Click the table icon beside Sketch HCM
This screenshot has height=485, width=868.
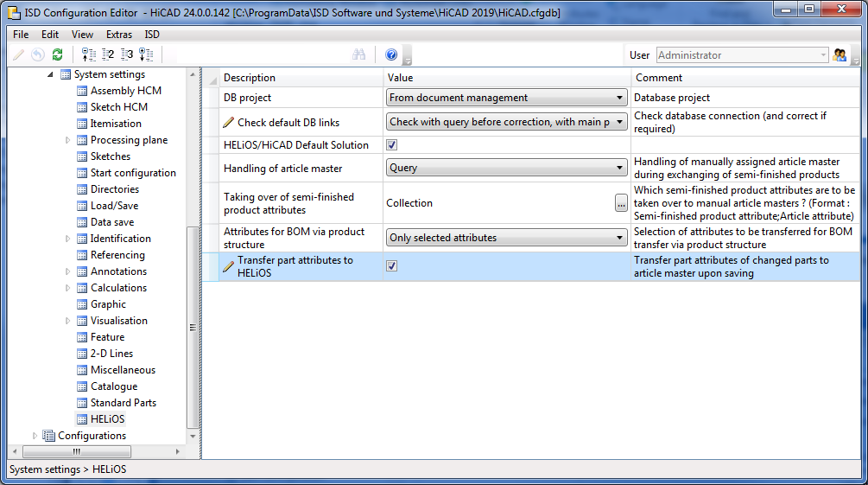point(82,107)
